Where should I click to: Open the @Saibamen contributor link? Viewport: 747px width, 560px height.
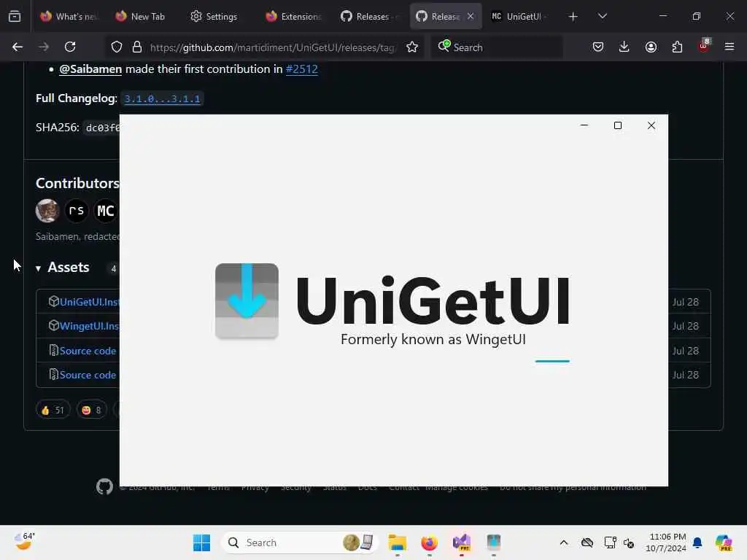pos(90,69)
